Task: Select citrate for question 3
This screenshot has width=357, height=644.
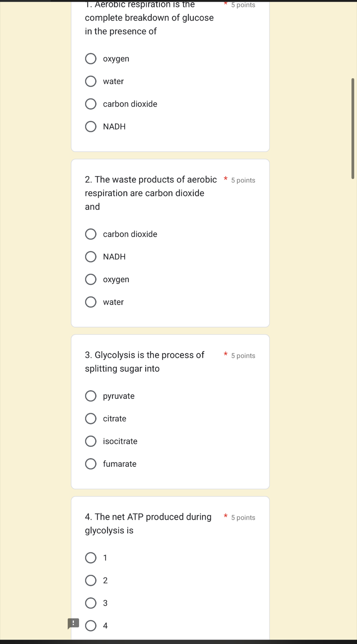Action: (x=91, y=418)
